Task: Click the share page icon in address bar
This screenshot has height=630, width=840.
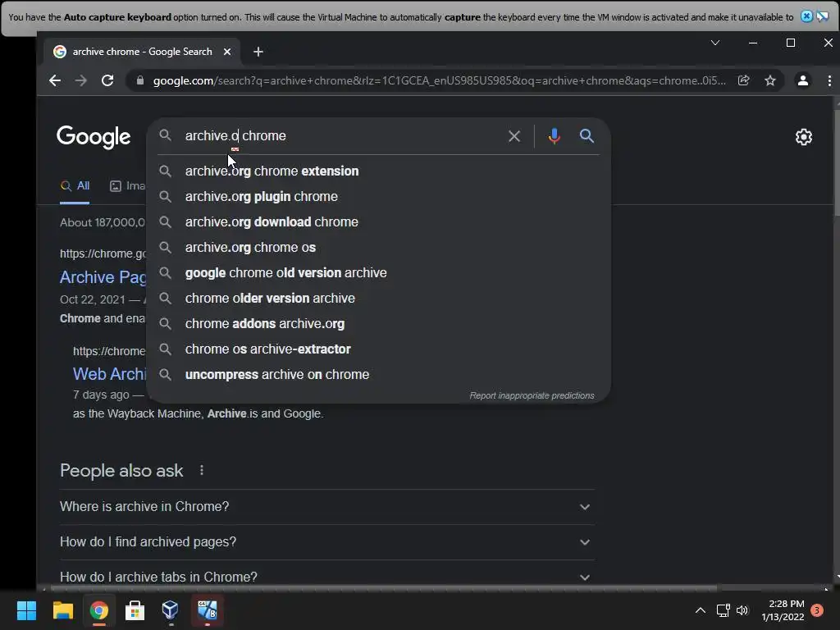Action: [743, 80]
